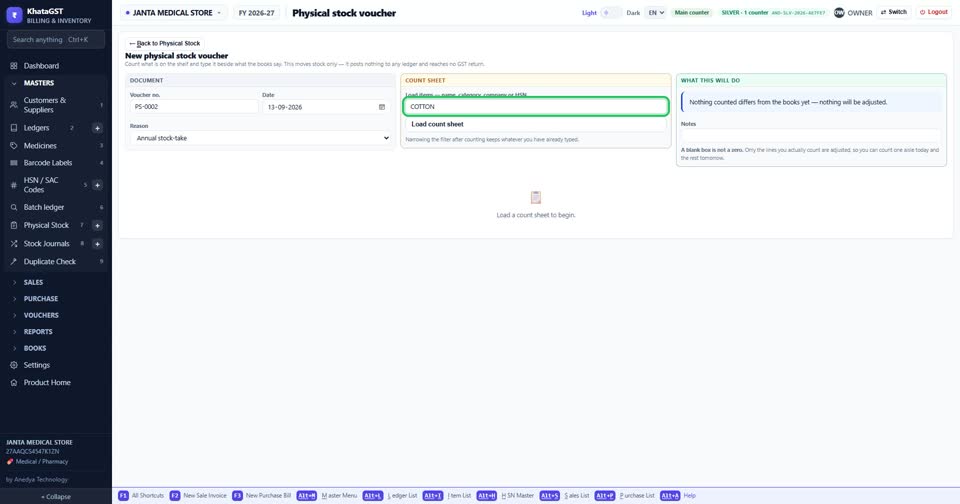The image size is (960, 504).
Task: Toggle the Light/Dark theme switch
Action: (x=610, y=12)
